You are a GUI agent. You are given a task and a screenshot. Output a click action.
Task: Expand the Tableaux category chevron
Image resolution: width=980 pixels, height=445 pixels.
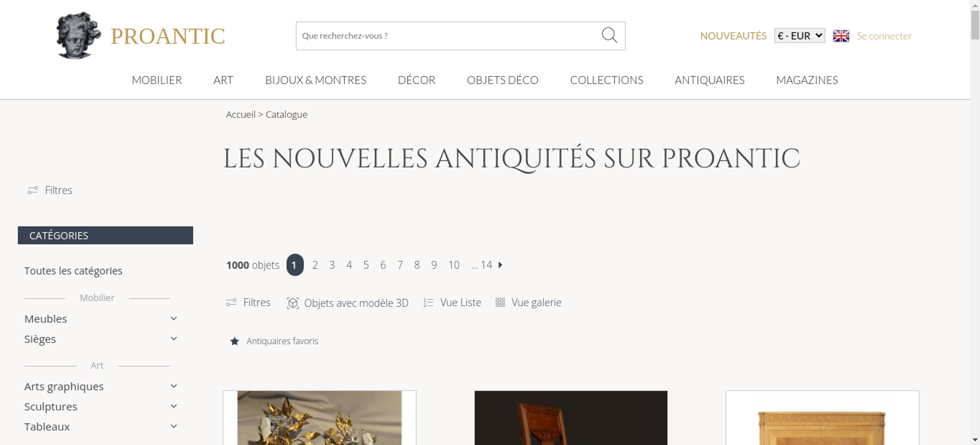click(x=173, y=426)
